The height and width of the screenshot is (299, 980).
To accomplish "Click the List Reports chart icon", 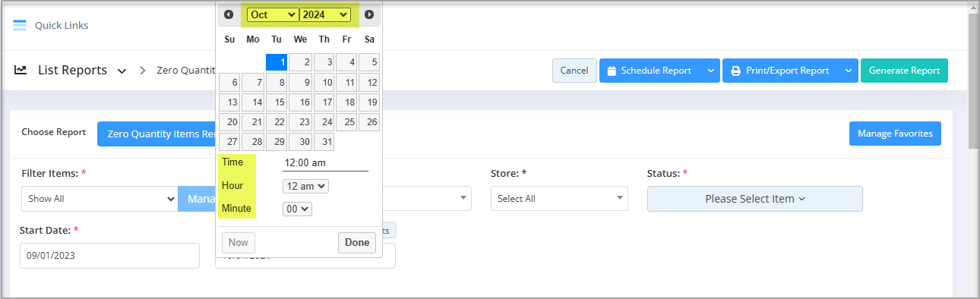I will (x=21, y=70).
